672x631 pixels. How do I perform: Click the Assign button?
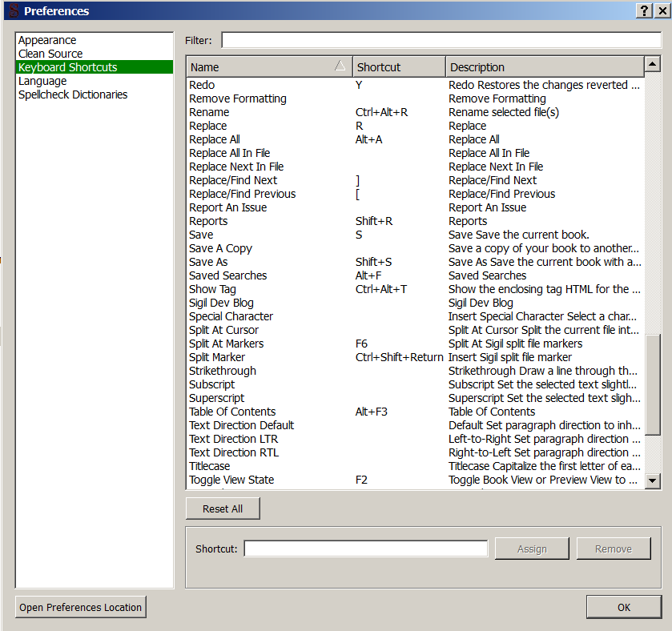pyautogui.click(x=532, y=549)
